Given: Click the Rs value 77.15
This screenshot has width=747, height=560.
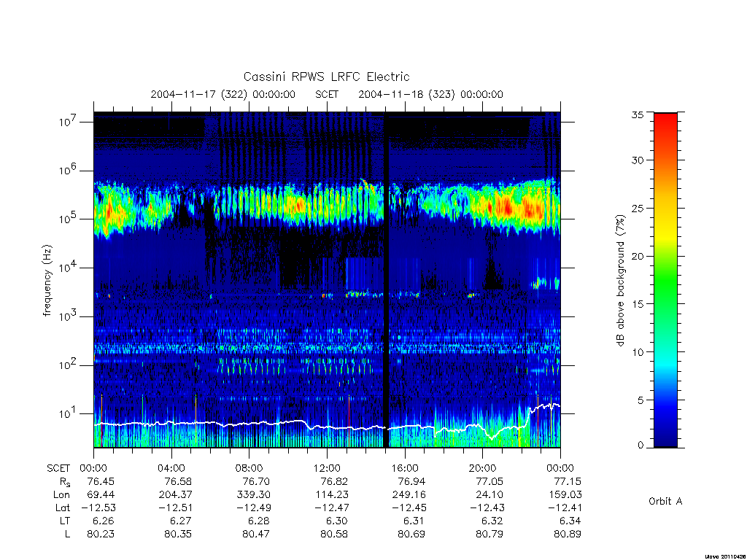Looking at the screenshot, I should coord(568,481).
